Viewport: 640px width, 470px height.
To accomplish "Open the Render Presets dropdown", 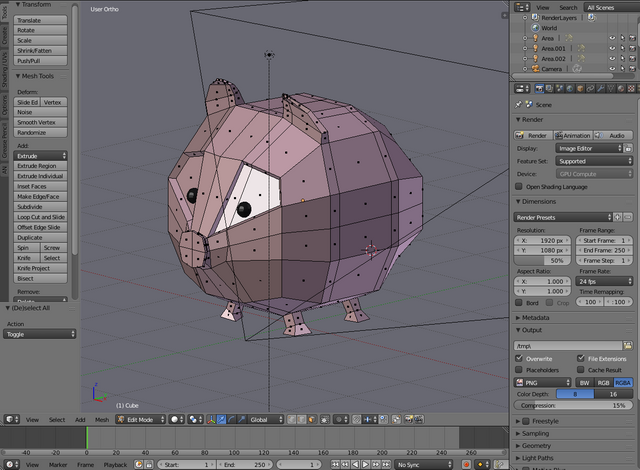I will 562,216.
